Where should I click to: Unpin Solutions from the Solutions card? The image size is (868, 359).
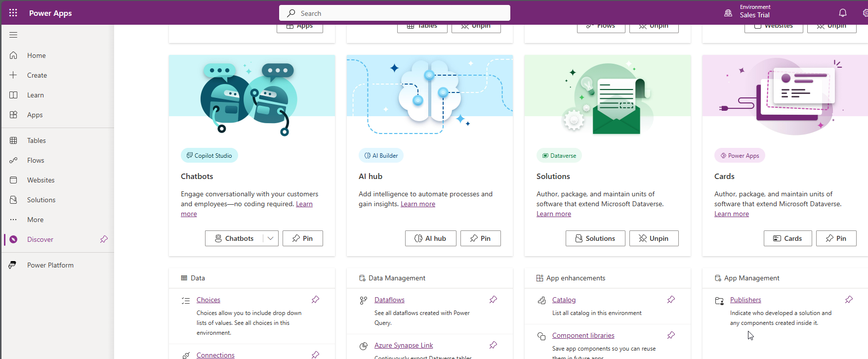(654, 238)
